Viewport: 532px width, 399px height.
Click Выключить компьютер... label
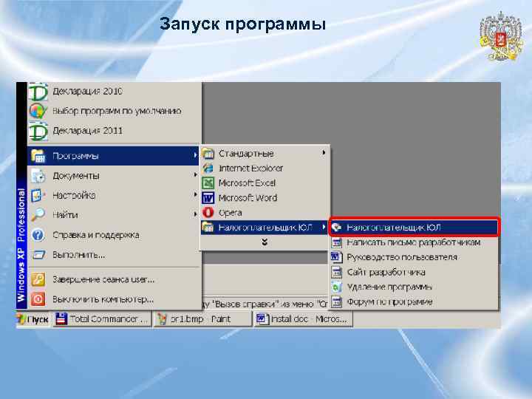point(103,299)
